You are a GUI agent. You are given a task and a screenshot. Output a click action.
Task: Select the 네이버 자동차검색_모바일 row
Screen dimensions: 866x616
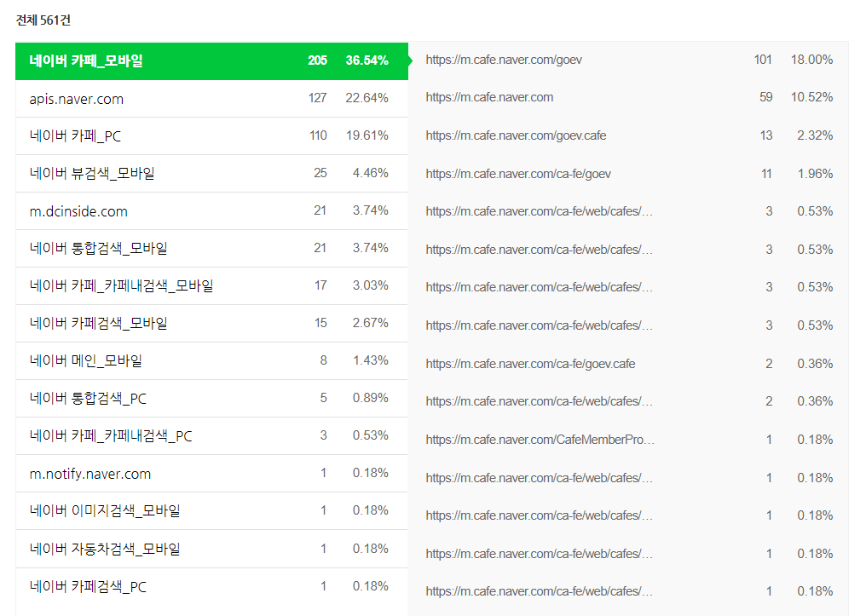coord(211,550)
